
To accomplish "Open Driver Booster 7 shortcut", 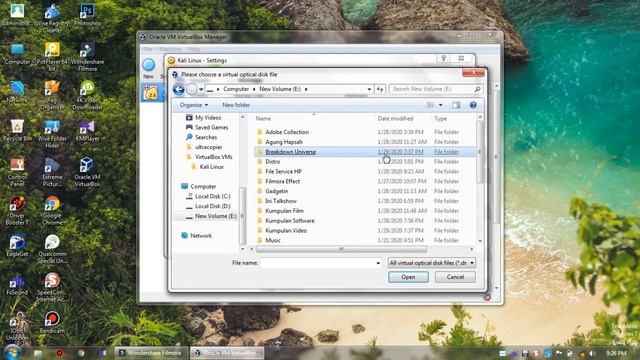I will tap(17, 211).
